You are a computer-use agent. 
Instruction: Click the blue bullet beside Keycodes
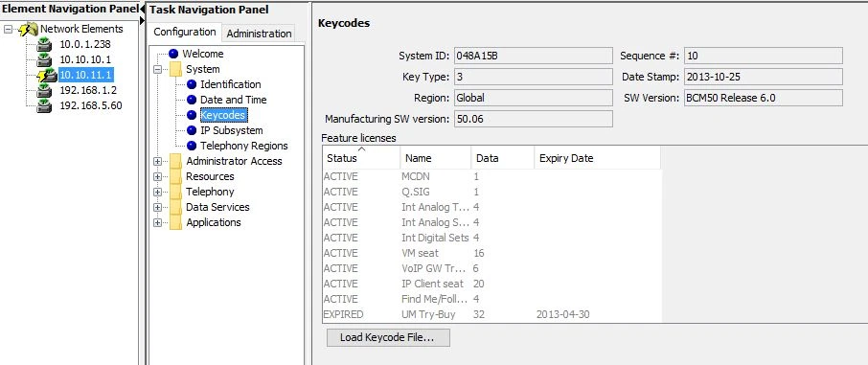tap(192, 115)
